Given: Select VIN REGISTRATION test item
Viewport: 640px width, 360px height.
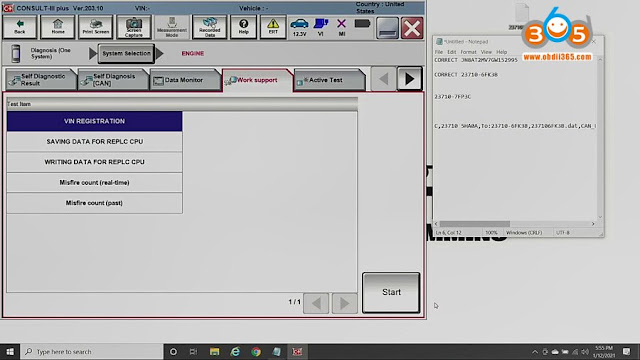Looking at the screenshot, I should tap(94, 121).
